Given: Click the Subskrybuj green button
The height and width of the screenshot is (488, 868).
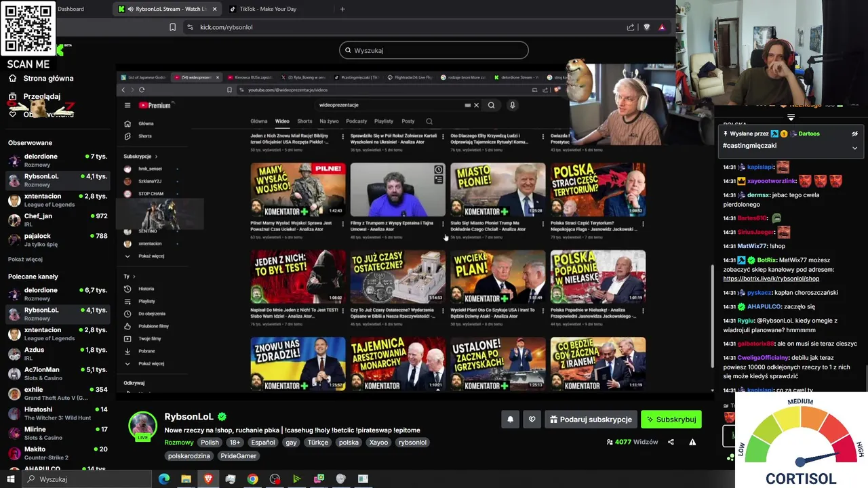Looking at the screenshot, I should point(671,420).
